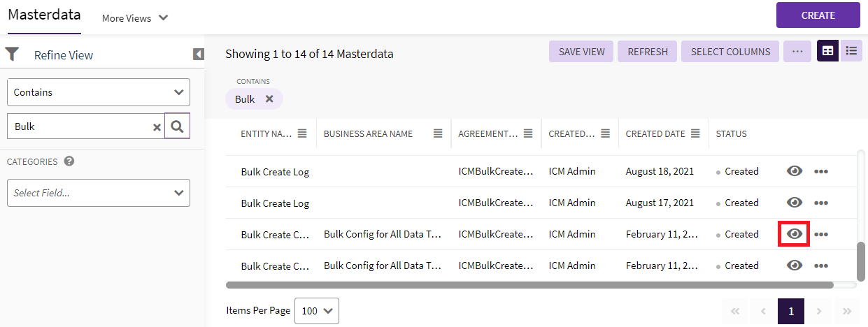View the August 18, 2021 record

pyautogui.click(x=794, y=171)
